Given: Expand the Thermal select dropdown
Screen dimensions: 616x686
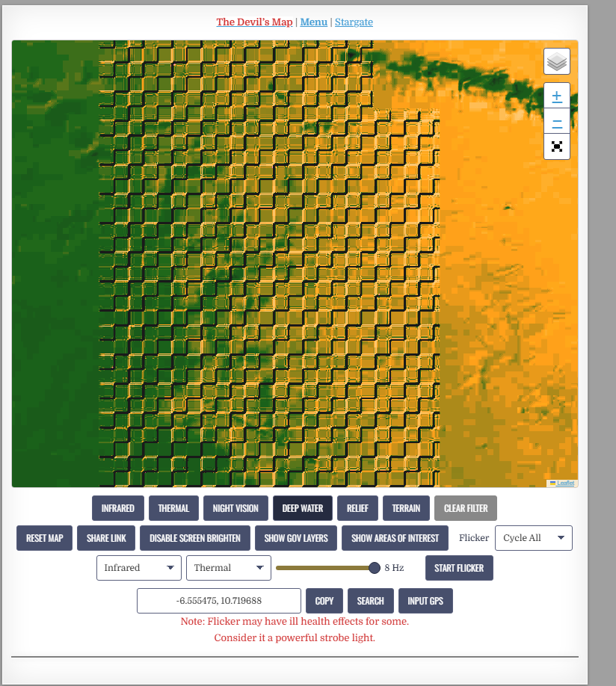Looking at the screenshot, I should point(229,568).
